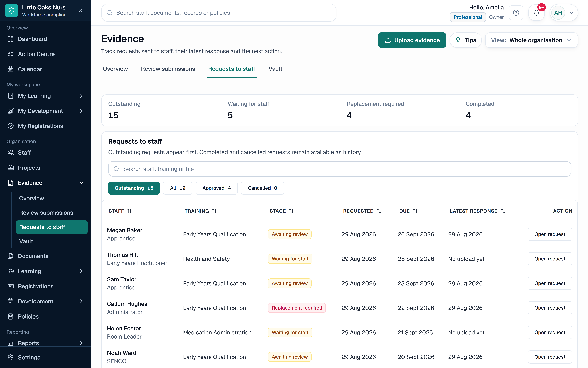588x368 pixels.
Task: Click the Professional plan badge
Action: [x=468, y=17]
